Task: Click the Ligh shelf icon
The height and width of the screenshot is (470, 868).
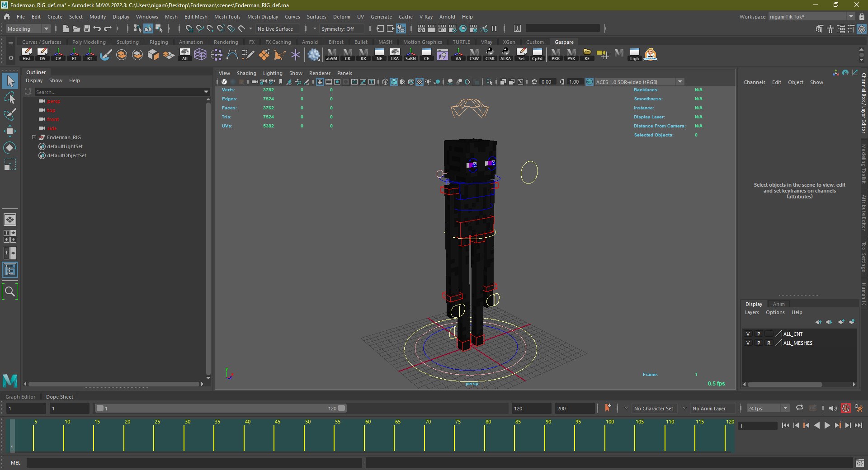Action: [x=635, y=54]
